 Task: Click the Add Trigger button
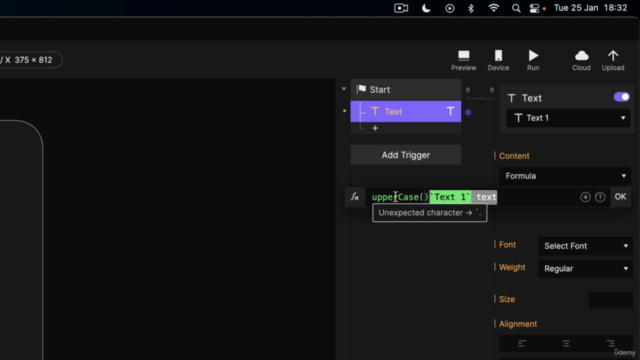406,155
